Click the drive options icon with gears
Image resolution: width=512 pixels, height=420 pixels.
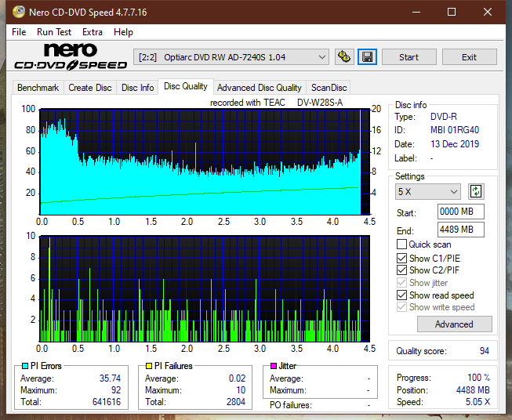[x=344, y=57]
